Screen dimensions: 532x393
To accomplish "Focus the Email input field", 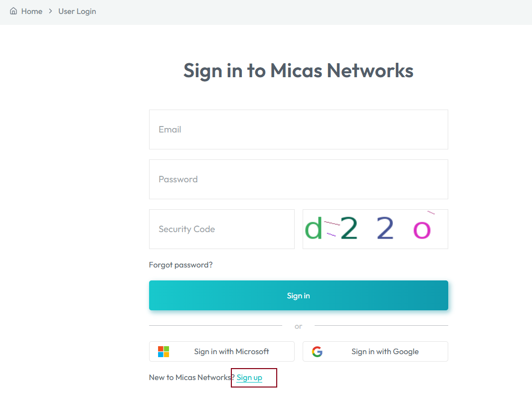I will pos(298,130).
